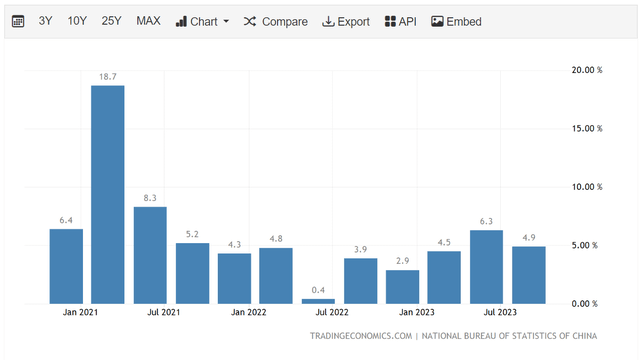Click the 20.00 % axis value
This screenshot has height=360, width=640.
coord(587,70)
